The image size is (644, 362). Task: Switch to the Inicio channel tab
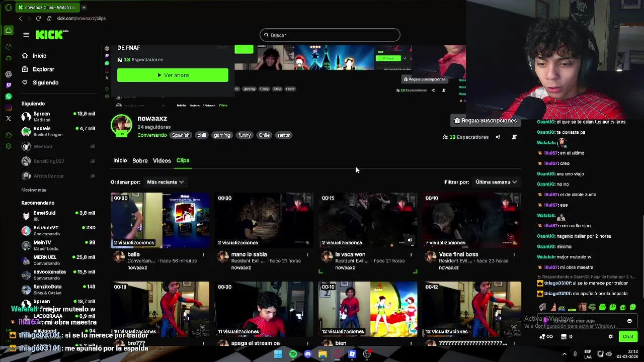(120, 160)
